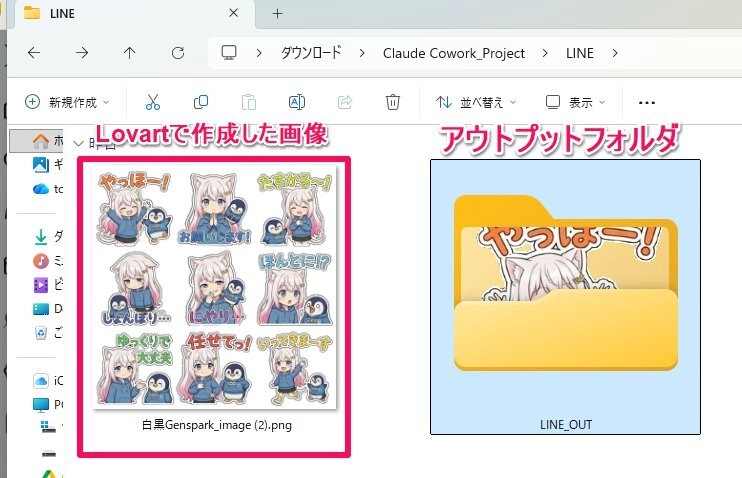Viewport: 742px width, 478px height.
Task: Share selected item with toolbar icon
Action: (x=345, y=102)
